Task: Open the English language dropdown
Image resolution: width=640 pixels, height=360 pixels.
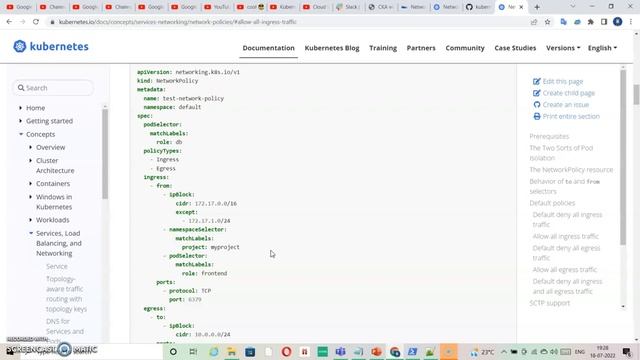Action: (602, 48)
